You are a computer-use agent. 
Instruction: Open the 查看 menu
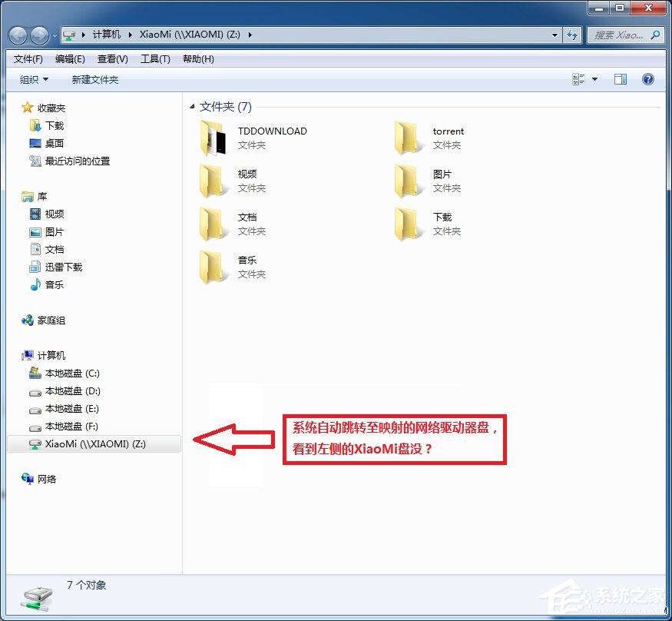[x=112, y=58]
